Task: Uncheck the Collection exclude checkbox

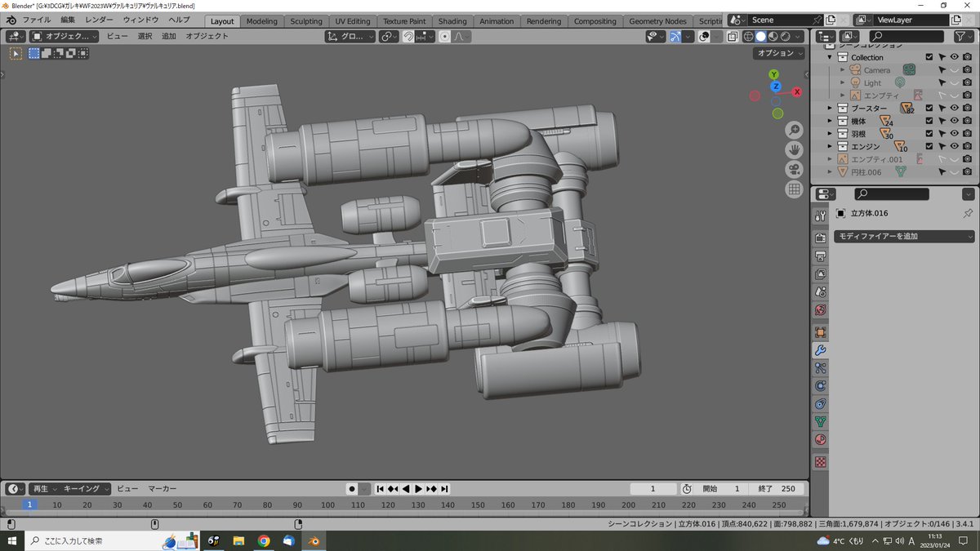Action: (x=929, y=57)
